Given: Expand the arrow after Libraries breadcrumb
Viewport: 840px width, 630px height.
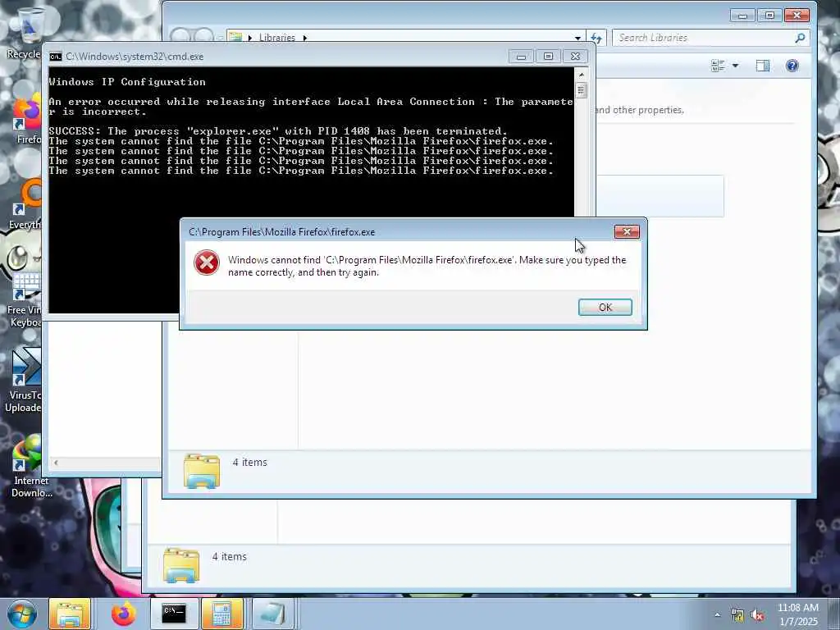Looking at the screenshot, I should tap(305, 38).
